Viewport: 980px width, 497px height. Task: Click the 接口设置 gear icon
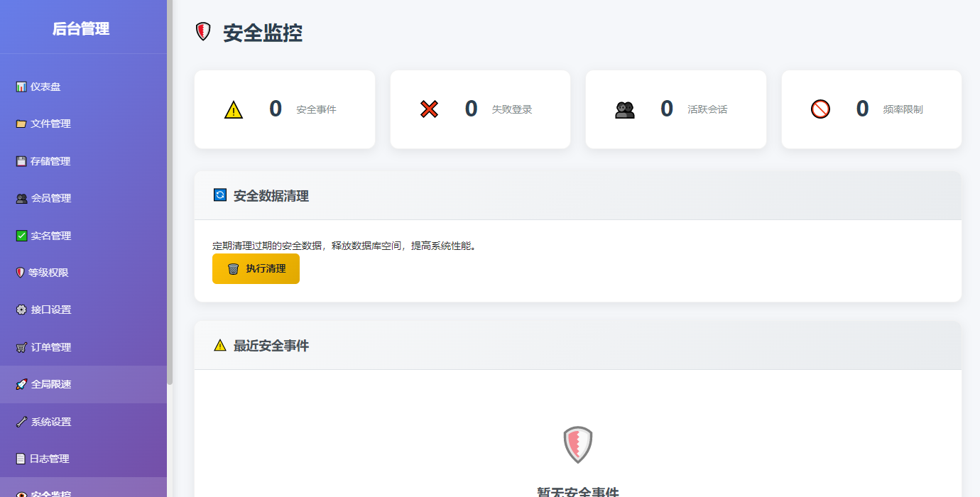[21, 310]
